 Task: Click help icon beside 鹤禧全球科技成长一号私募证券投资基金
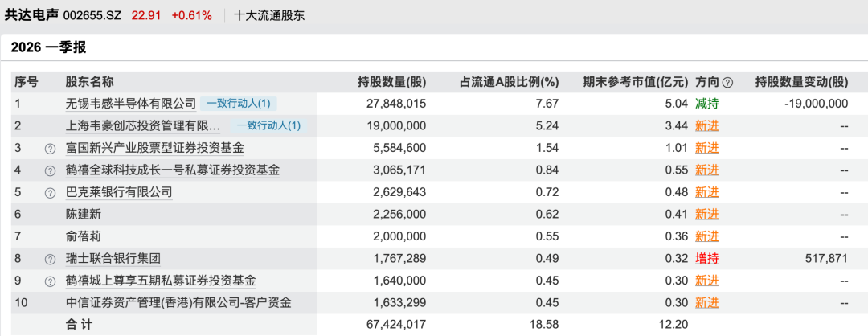pos(50,170)
